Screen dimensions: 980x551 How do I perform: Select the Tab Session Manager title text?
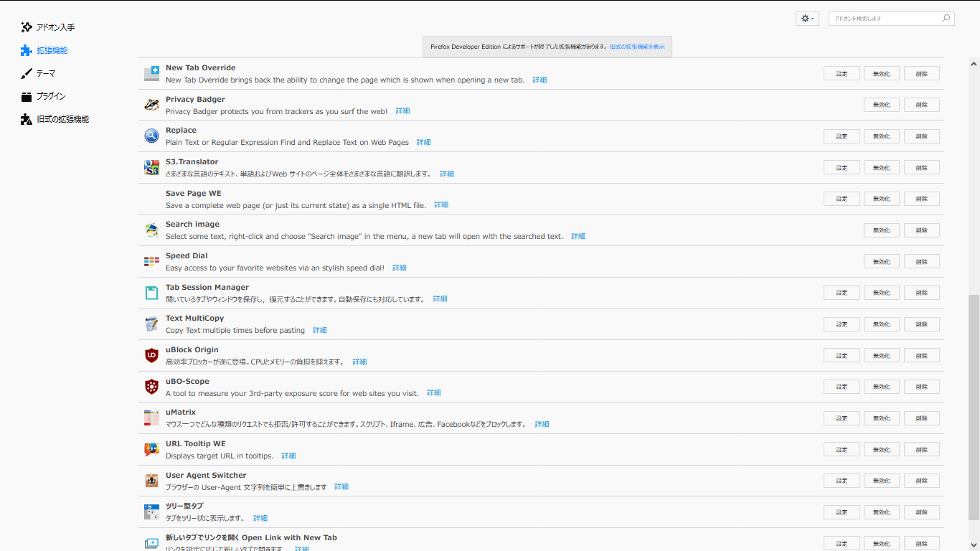pyautogui.click(x=207, y=287)
